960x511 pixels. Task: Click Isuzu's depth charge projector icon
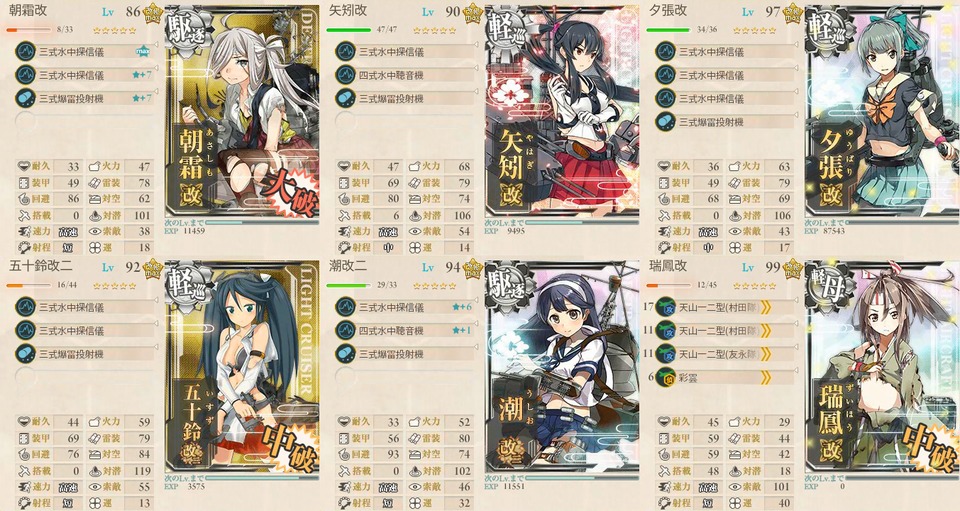tap(26, 354)
